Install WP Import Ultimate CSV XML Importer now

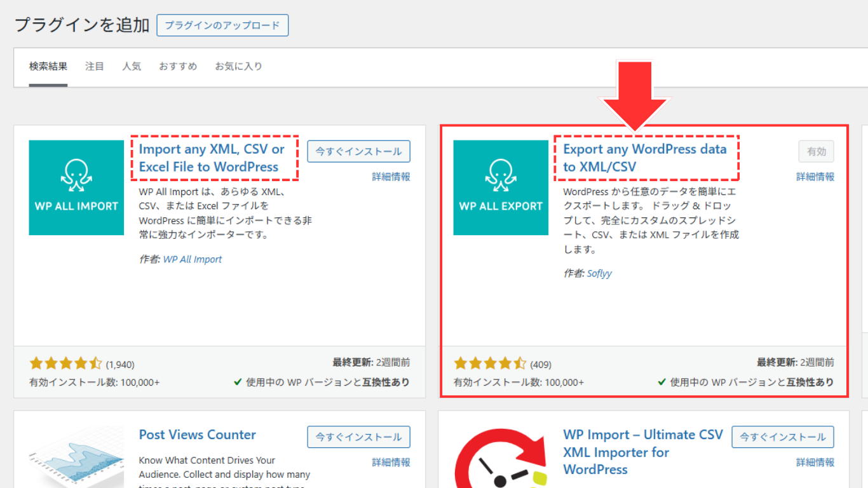click(783, 437)
